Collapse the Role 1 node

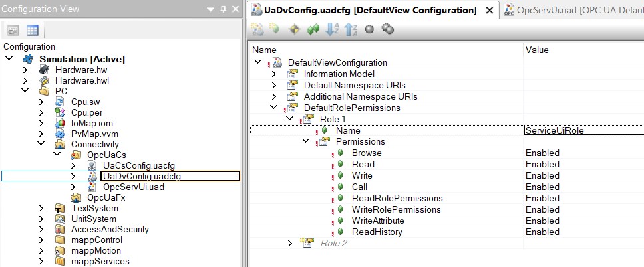click(289, 119)
